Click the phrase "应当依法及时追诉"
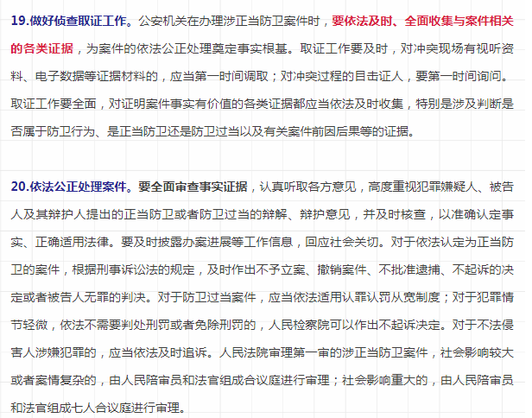This screenshot has width=532, height=418. pyautogui.click(x=158, y=352)
